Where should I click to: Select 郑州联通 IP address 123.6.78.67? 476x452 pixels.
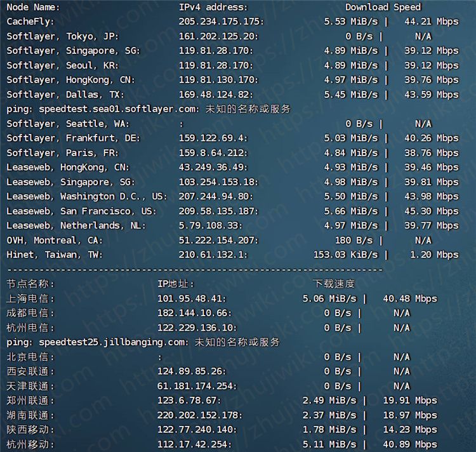pos(189,401)
